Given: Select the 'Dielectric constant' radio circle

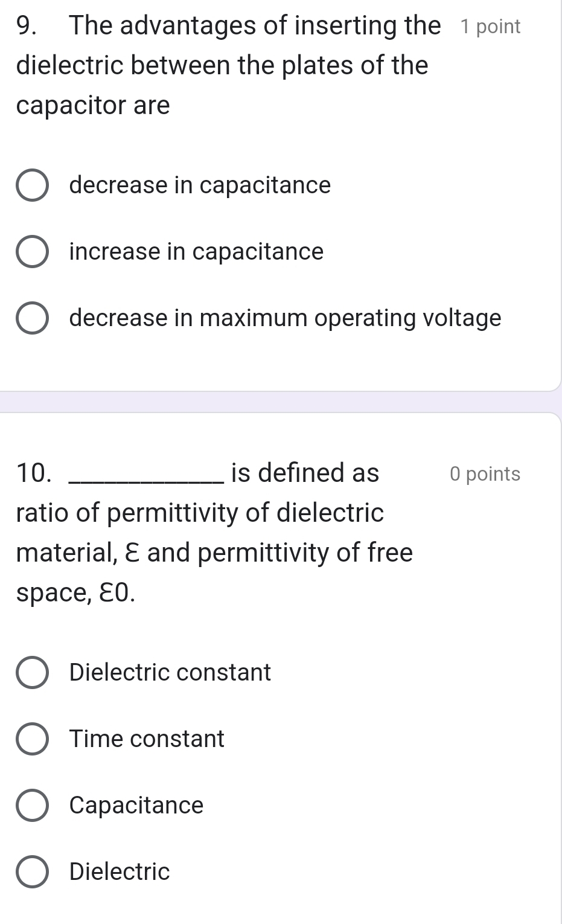Looking at the screenshot, I should 31,673.
